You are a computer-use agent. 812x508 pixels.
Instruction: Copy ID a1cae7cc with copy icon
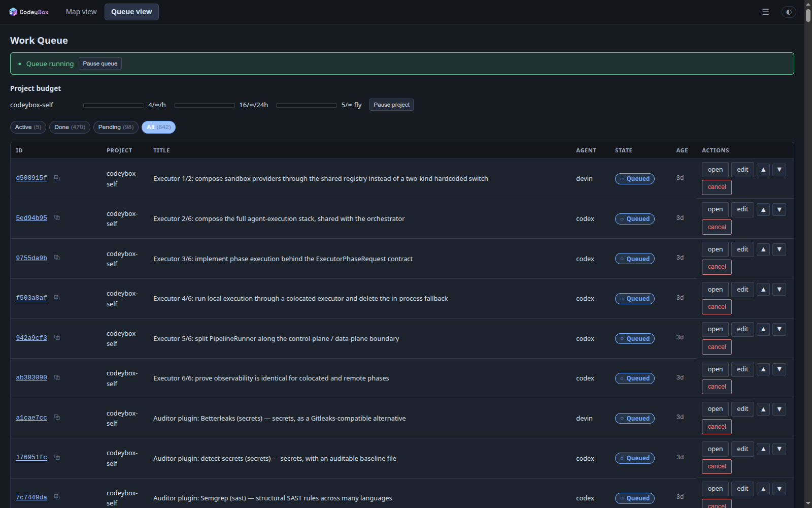(57, 418)
